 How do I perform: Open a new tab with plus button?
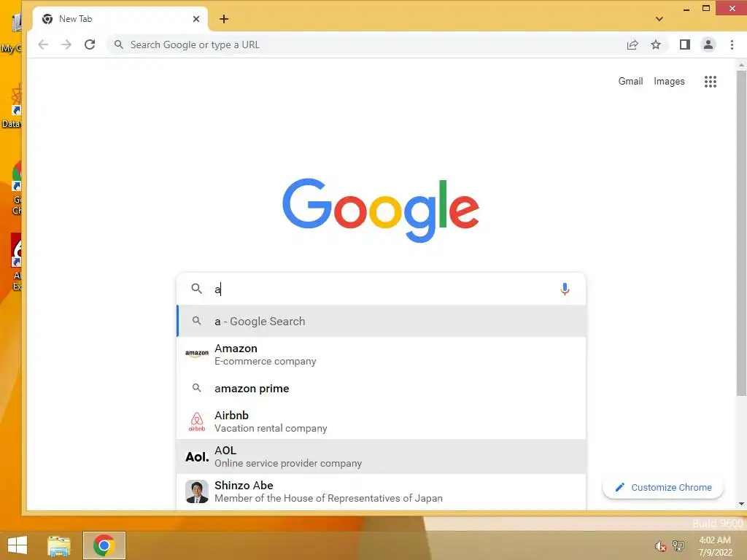224,19
